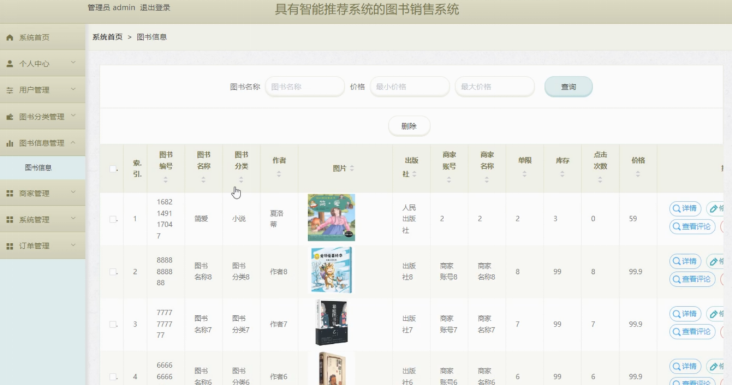Tick the select-all checkbox in table header
The height and width of the screenshot is (385, 733).
113,169
